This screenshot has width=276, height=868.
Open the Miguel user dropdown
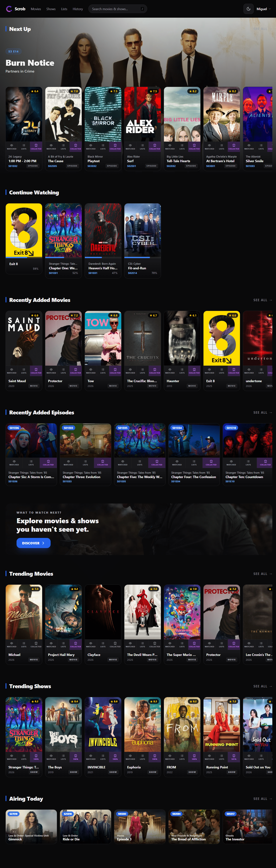click(x=263, y=9)
